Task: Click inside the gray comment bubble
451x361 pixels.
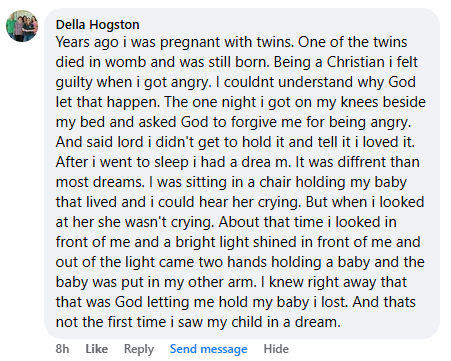Action: coord(242,173)
